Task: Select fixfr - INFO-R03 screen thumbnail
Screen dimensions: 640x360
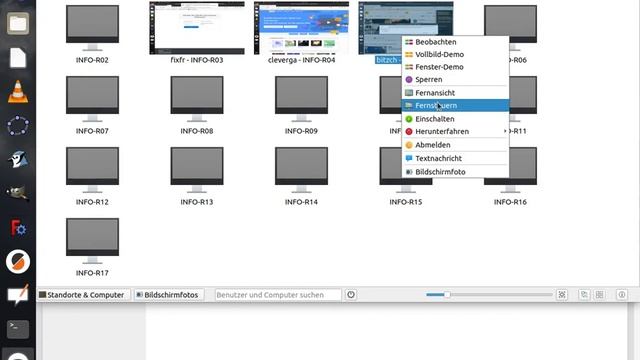Action: pos(197,33)
